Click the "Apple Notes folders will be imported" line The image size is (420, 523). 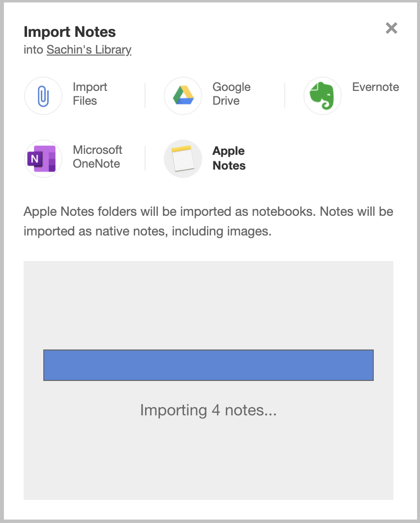[209, 211]
